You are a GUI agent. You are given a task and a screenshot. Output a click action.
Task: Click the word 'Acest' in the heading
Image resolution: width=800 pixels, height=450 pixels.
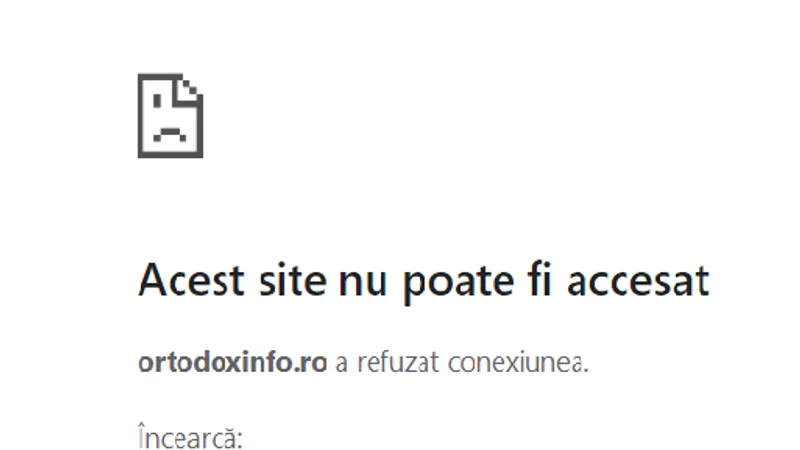(191, 280)
